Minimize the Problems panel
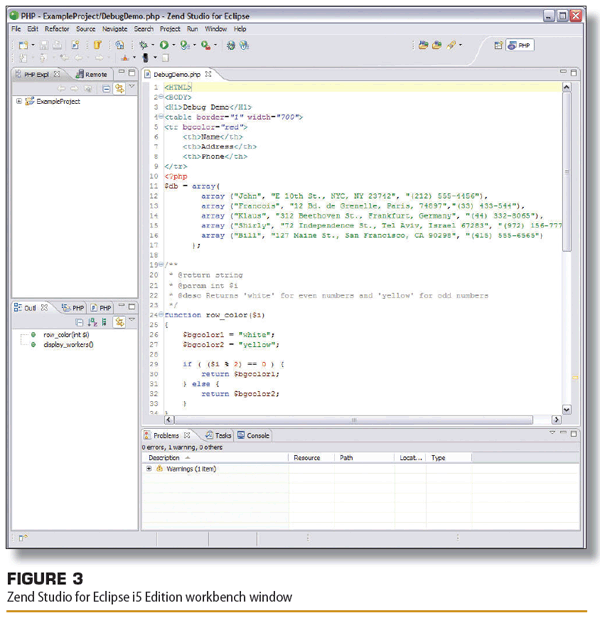Image resolution: width=600 pixels, height=618 pixels. (x=563, y=433)
